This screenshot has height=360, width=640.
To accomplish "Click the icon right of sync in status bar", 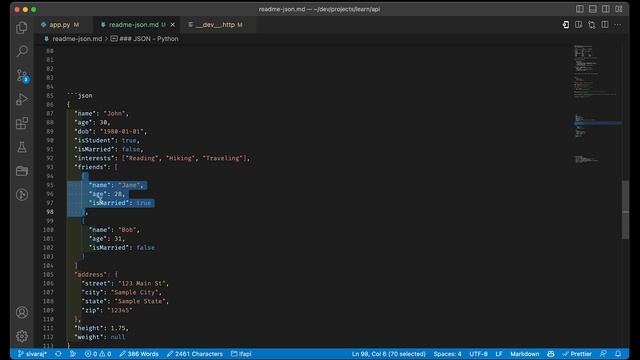I will point(73,354).
